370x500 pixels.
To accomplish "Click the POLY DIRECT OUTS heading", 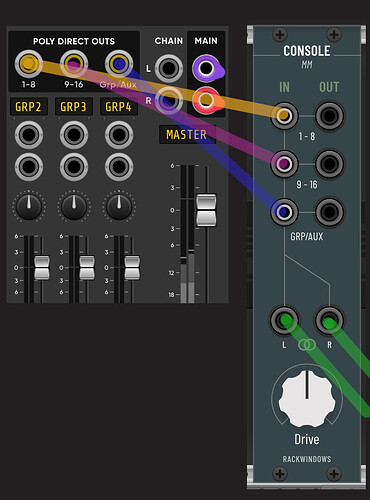I will pos(74,41).
